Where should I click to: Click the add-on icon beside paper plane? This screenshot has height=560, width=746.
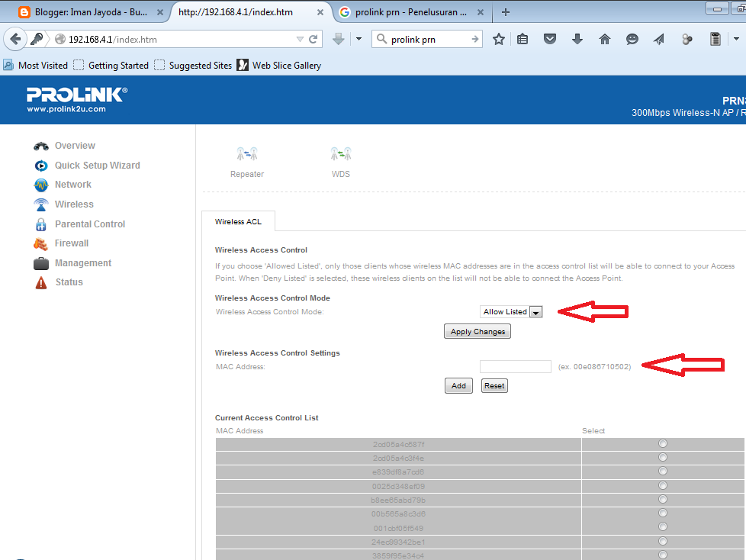(687, 39)
